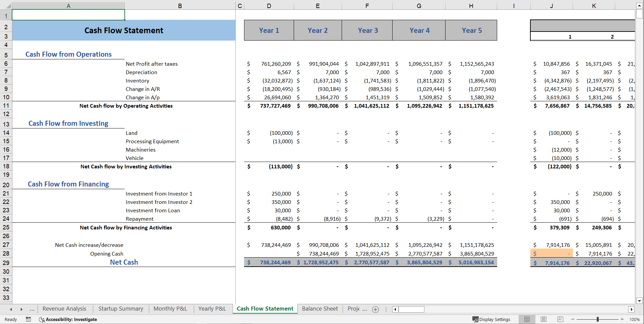
Task: Click the sheet tab bar resize handle
Action: click(386, 309)
